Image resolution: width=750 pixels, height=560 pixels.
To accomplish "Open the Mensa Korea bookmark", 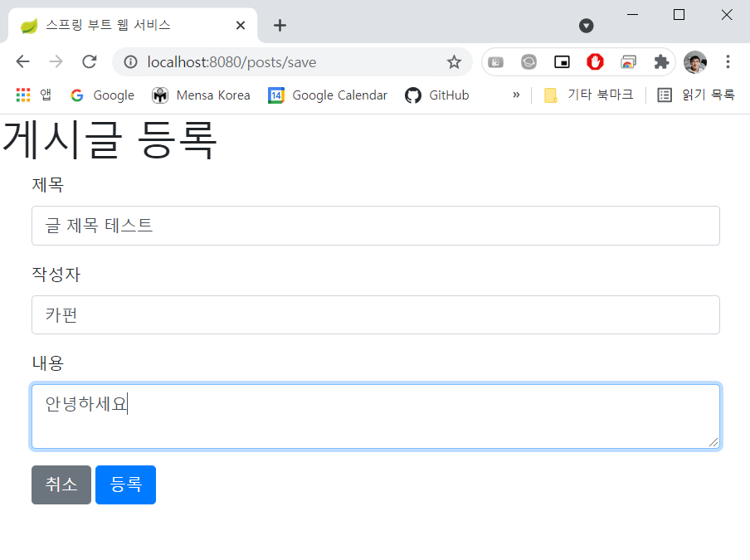I will (x=201, y=95).
